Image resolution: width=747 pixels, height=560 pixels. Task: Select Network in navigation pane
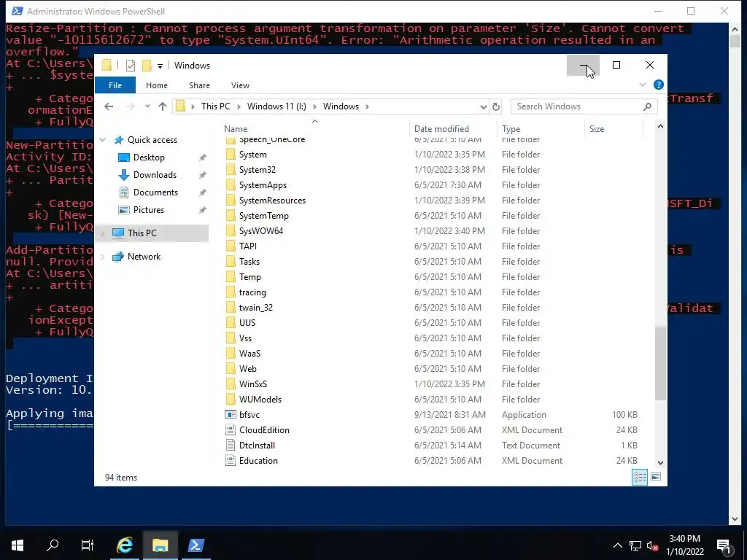click(x=144, y=257)
